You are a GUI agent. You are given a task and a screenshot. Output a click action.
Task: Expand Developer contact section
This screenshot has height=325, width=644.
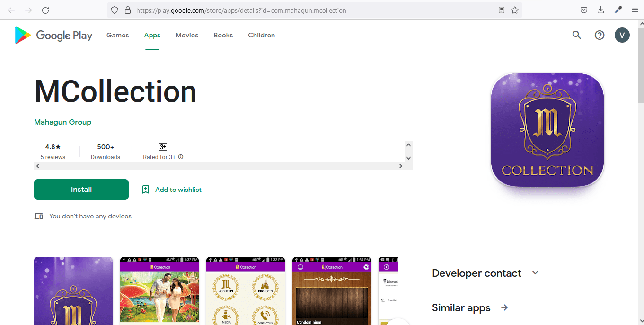tap(535, 273)
